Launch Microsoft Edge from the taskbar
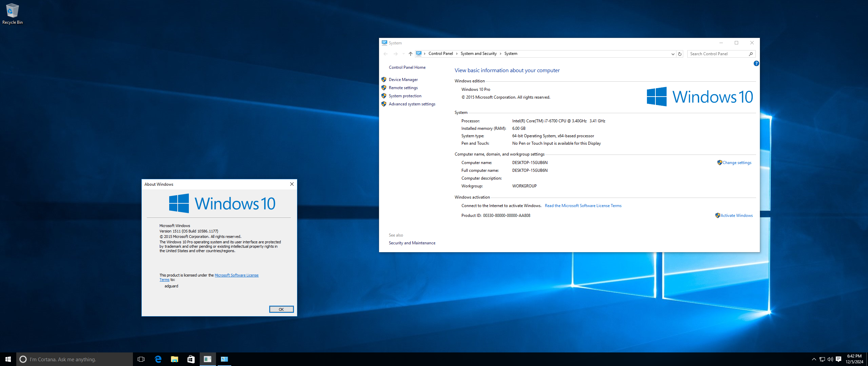Screen dimensions: 868x366 click(158, 359)
